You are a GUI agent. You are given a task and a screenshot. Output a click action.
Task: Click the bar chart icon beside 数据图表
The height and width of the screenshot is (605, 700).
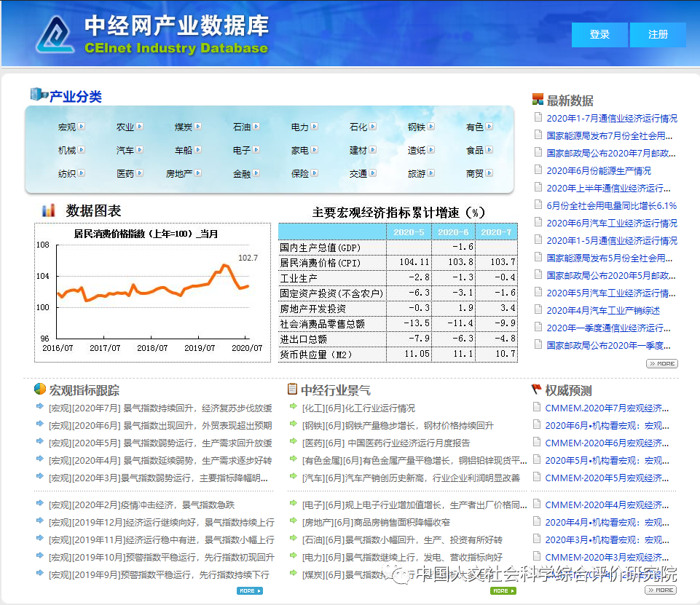(x=49, y=210)
